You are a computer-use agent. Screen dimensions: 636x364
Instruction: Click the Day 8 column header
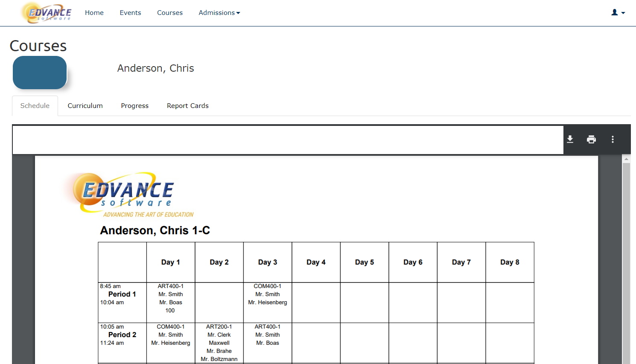(510, 262)
